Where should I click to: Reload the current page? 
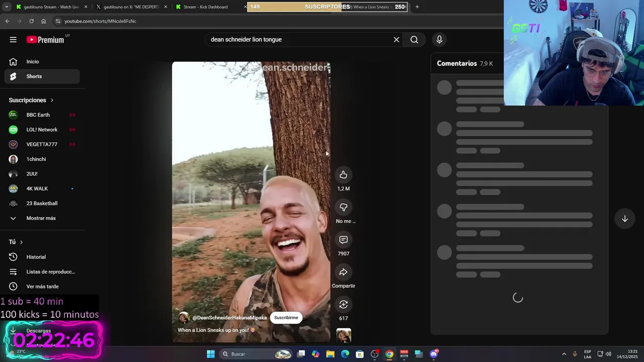pyautogui.click(x=31, y=21)
